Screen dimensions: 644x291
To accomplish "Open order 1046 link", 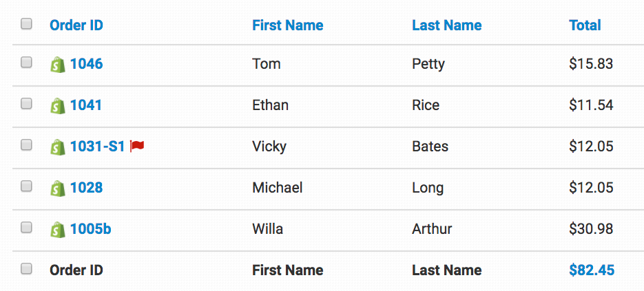I will pos(86,64).
